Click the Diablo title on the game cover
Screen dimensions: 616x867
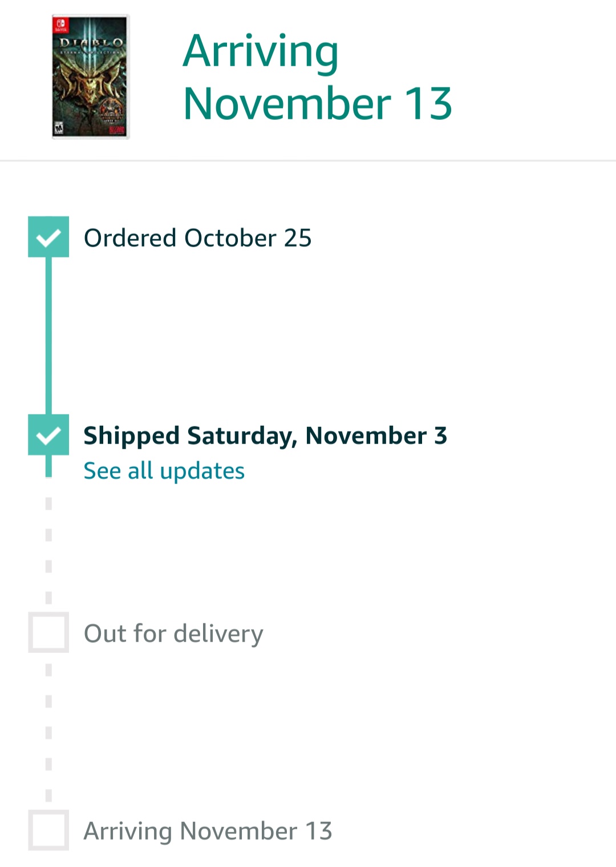click(x=91, y=43)
